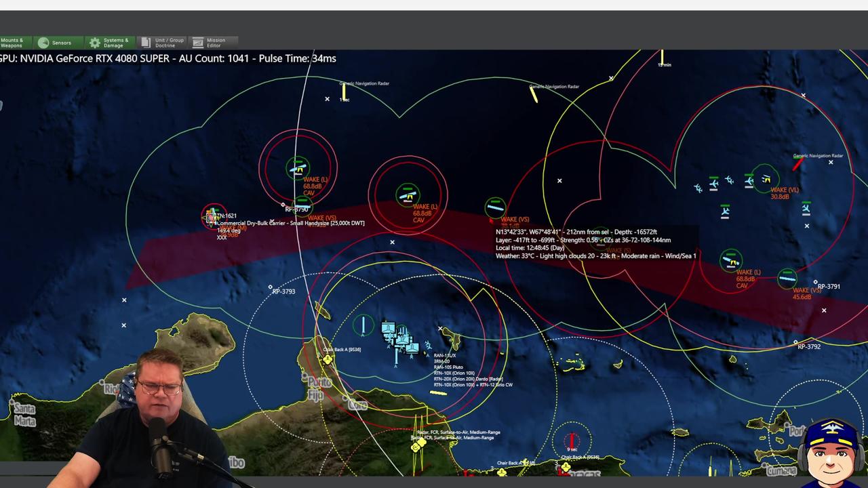The width and height of the screenshot is (868, 488).
Task: Click the Unit / Group Doctrine document icon
Action: point(145,43)
